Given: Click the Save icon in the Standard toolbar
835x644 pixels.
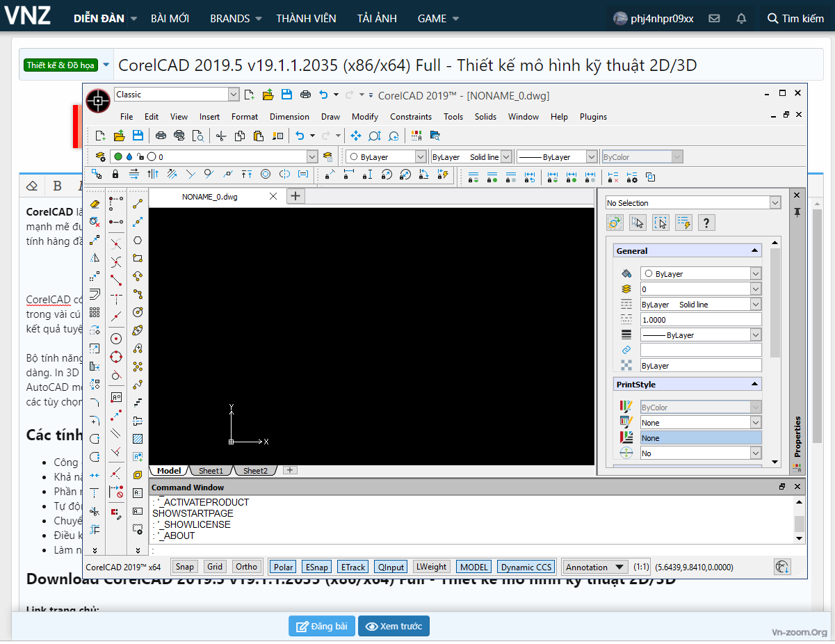Looking at the screenshot, I should 138,136.
